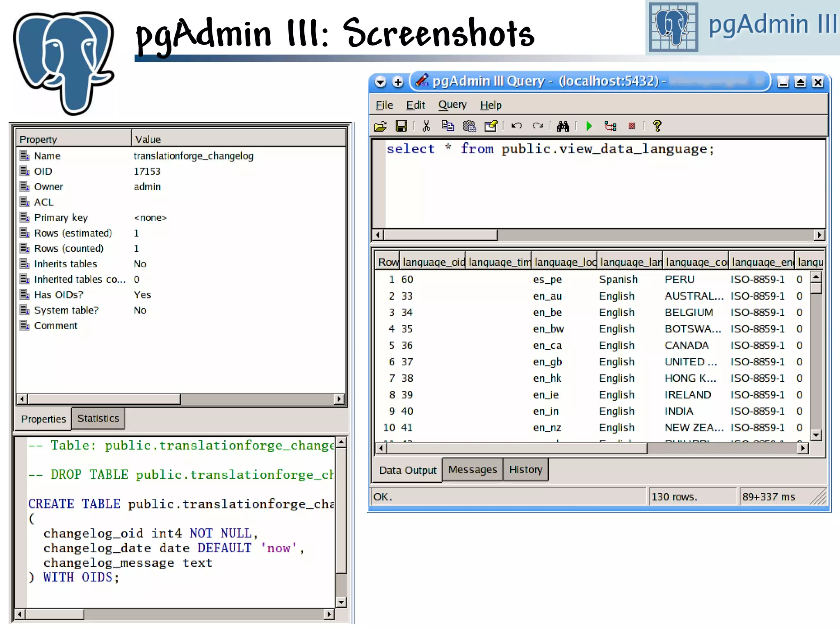Click the Cut scissors icon
Image resolution: width=840 pixels, height=629 pixels.
(426, 126)
